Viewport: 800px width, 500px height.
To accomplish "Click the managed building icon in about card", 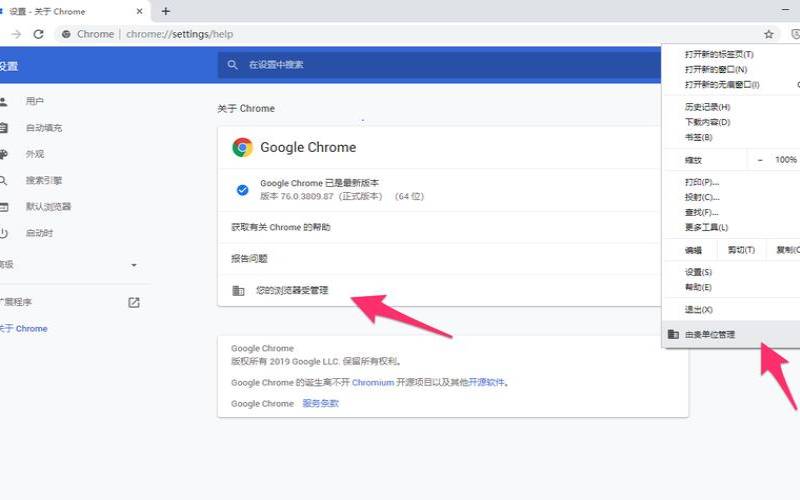I will click(238, 291).
